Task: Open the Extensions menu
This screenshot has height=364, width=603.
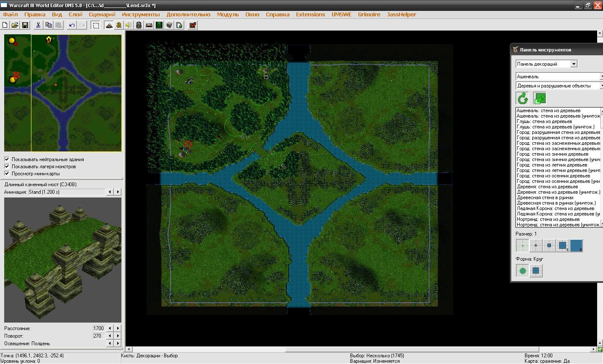Action: tap(310, 14)
